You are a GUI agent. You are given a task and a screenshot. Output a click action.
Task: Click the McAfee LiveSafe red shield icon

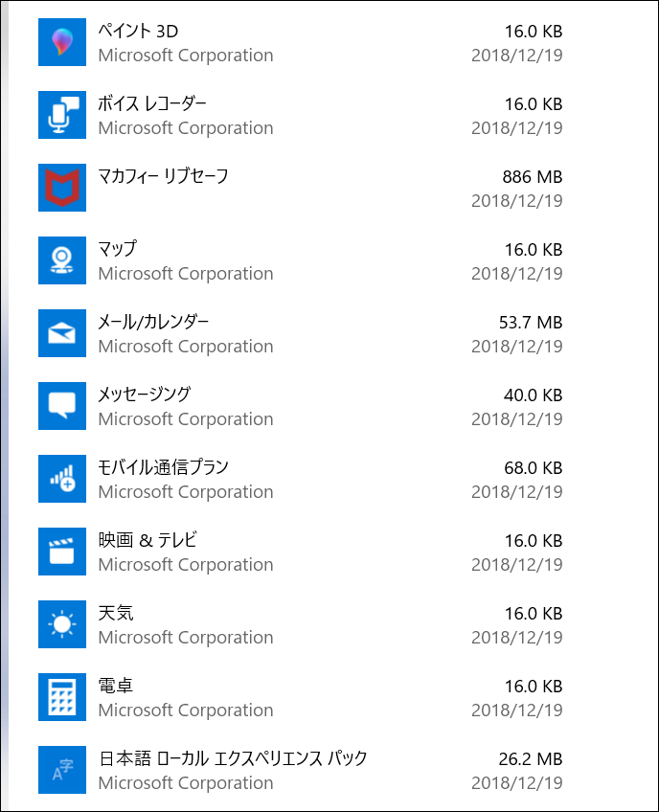(62, 188)
